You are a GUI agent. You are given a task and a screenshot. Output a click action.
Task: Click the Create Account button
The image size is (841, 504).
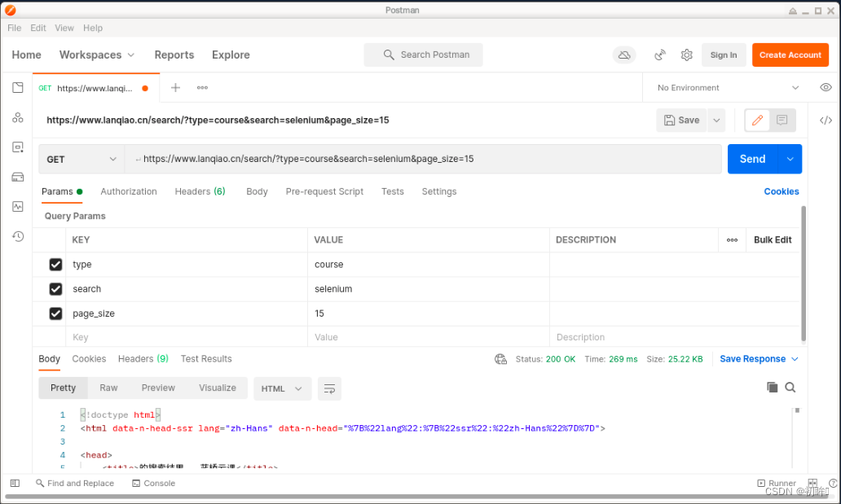[x=790, y=55]
